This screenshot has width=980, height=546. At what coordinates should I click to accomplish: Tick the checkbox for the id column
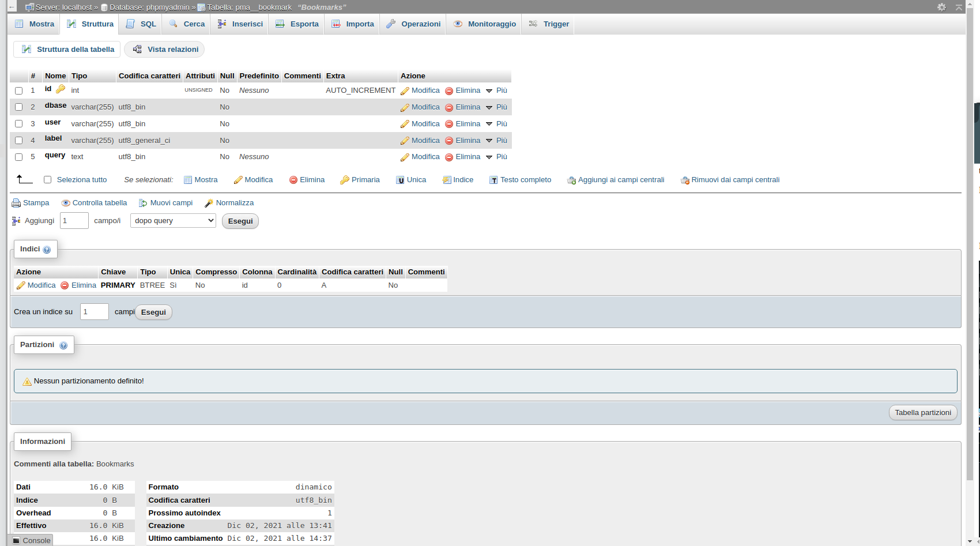pos(19,91)
